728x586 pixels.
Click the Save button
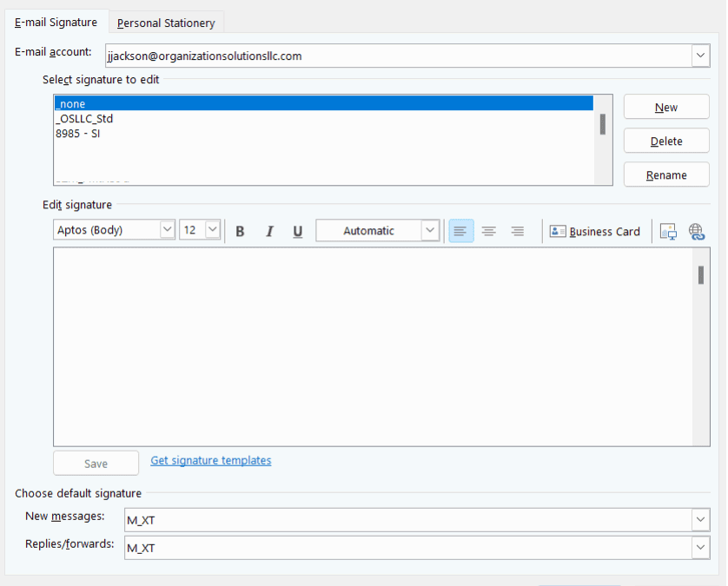(x=96, y=463)
